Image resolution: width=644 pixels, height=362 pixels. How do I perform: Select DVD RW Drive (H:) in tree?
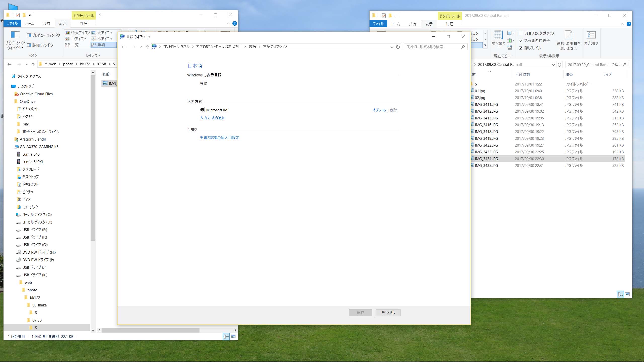point(39,252)
